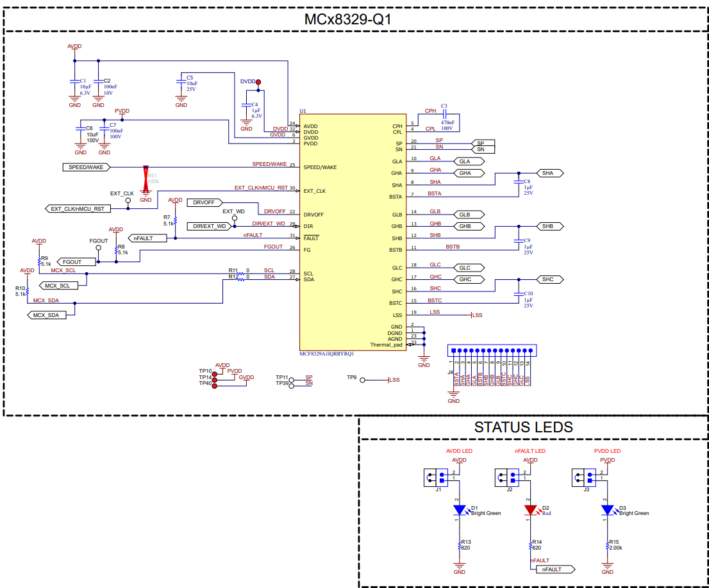Select the GLC output port
Screen dimensions: 709x588
469,268
